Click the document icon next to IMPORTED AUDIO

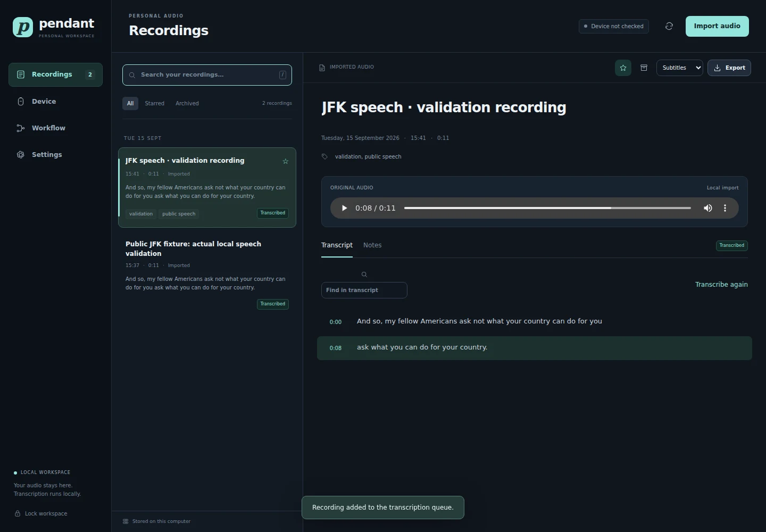point(322,68)
